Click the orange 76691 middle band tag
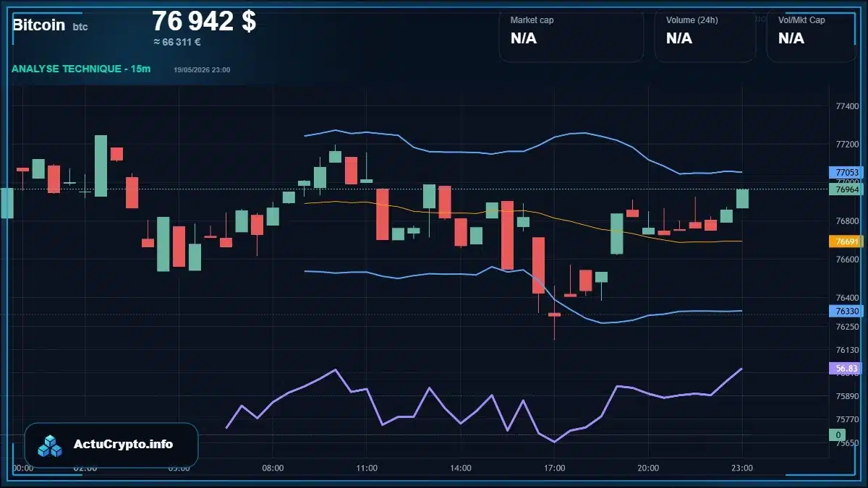This screenshot has height=488, width=868. (x=846, y=241)
